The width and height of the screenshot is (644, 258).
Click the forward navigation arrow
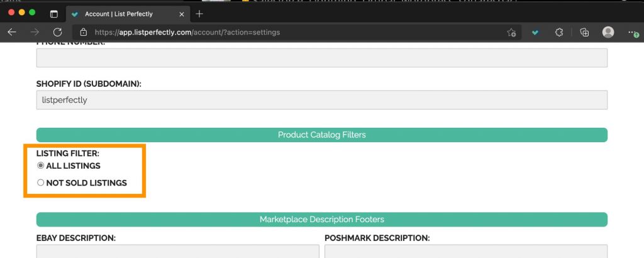(35, 32)
